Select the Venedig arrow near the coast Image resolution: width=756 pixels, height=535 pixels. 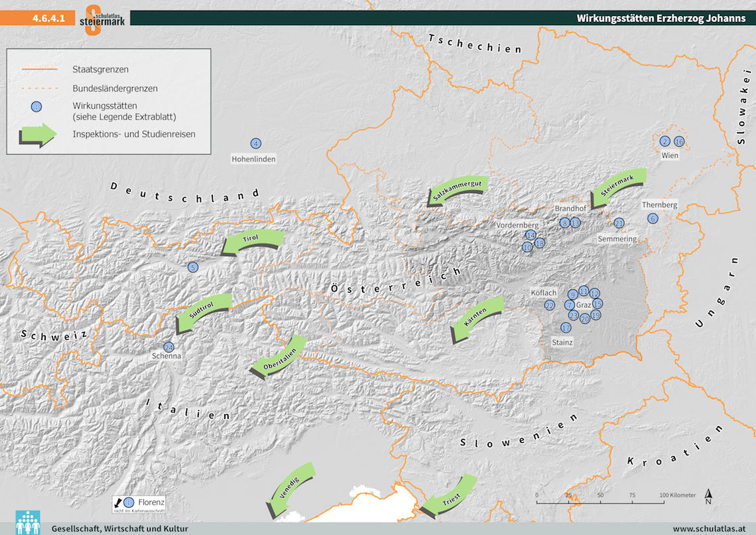[x=290, y=490]
